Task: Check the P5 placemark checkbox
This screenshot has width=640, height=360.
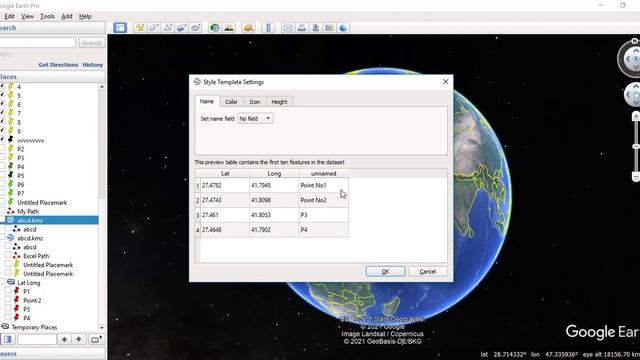Action: (2, 176)
